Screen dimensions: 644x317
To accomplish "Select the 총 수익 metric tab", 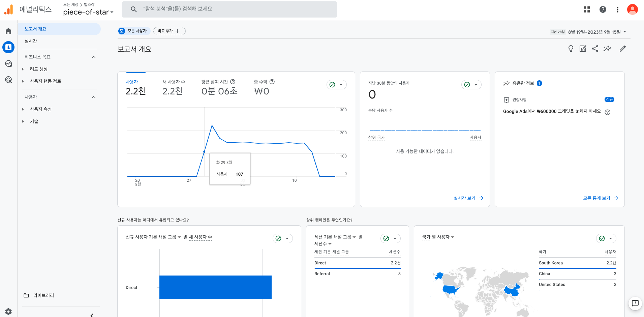I will 264,88.
